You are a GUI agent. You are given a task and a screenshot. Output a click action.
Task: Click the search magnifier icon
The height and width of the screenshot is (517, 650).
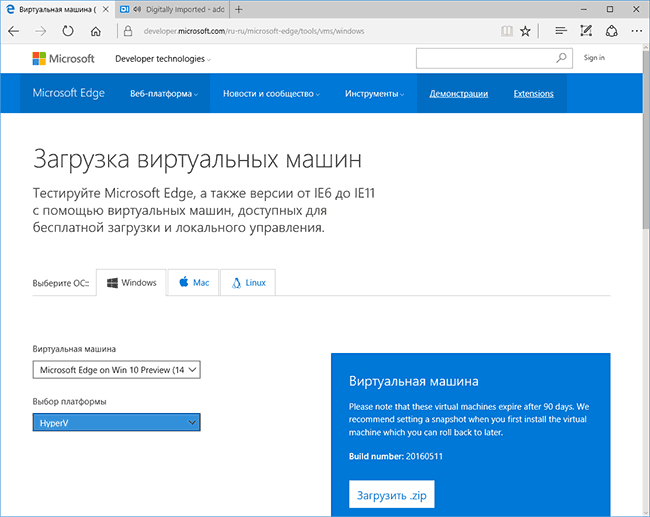coord(561,58)
